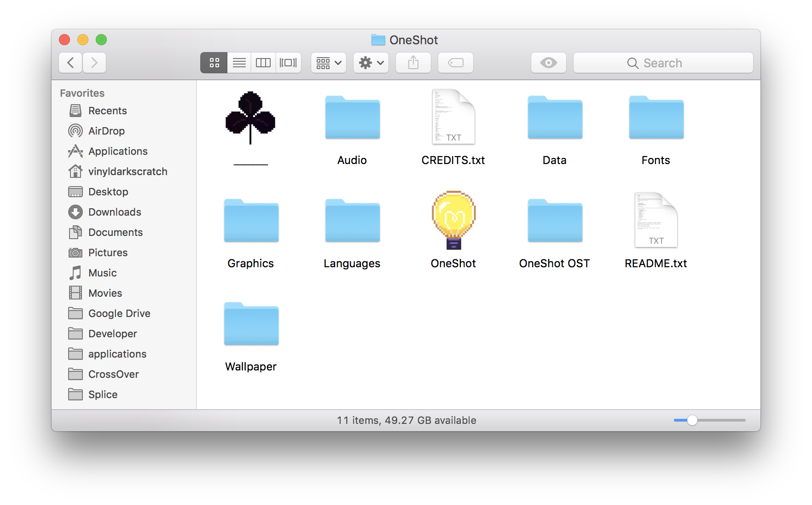Open the tags popover
Image resolution: width=812 pixels, height=505 pixels.
tap(455, 63)
